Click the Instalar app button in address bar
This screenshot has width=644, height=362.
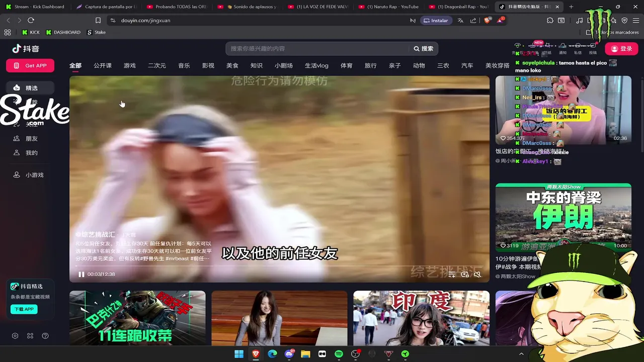pos(436,21)
